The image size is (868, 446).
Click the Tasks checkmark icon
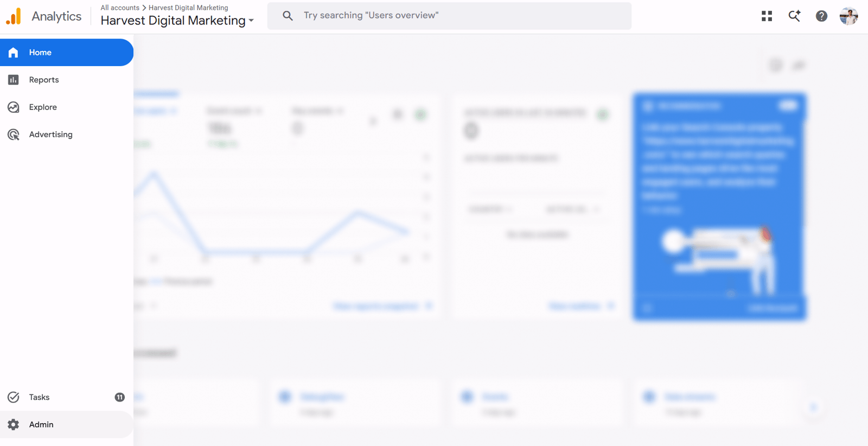pyautogui.click(x=14, y=397)
